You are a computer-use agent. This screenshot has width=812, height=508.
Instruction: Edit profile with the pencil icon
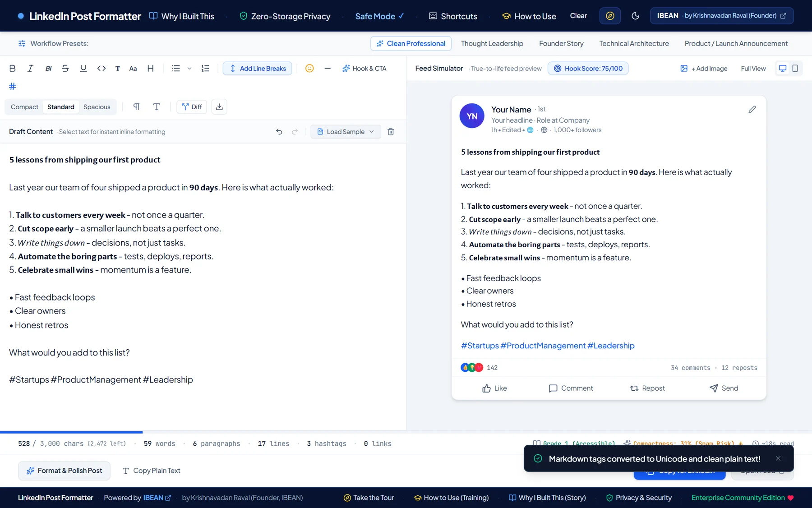pyautogui.click(x=752, y=110)
